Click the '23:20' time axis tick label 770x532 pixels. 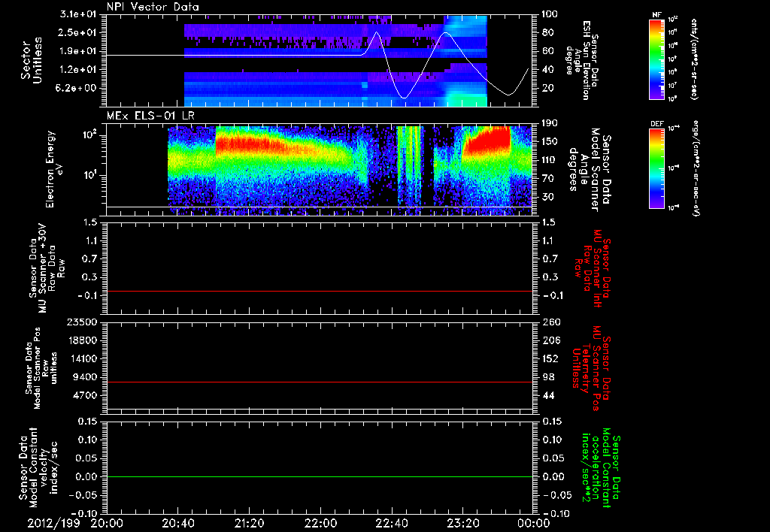point(463,523)
